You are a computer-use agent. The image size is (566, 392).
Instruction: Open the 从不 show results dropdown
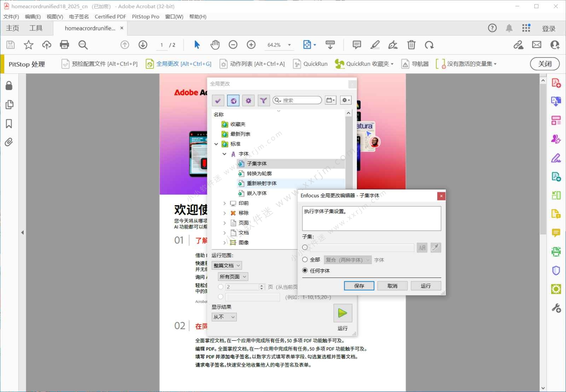224,317
